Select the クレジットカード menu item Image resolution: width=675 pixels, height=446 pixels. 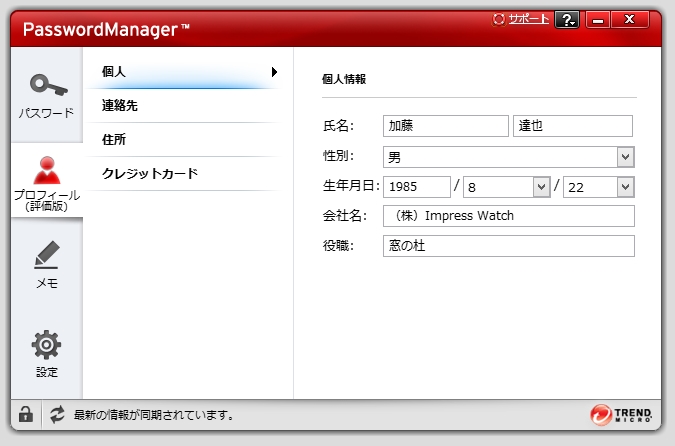[183, 173]
